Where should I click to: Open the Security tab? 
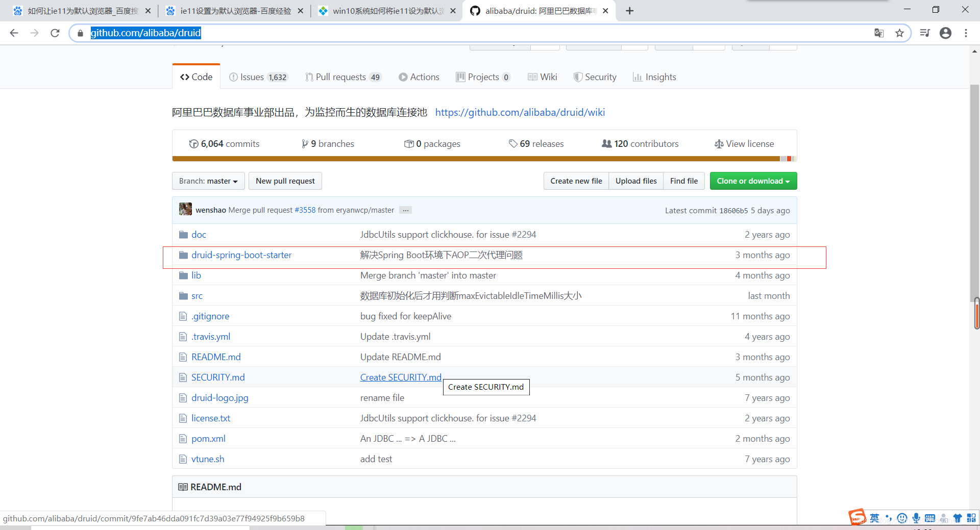[x=595, y=77]
